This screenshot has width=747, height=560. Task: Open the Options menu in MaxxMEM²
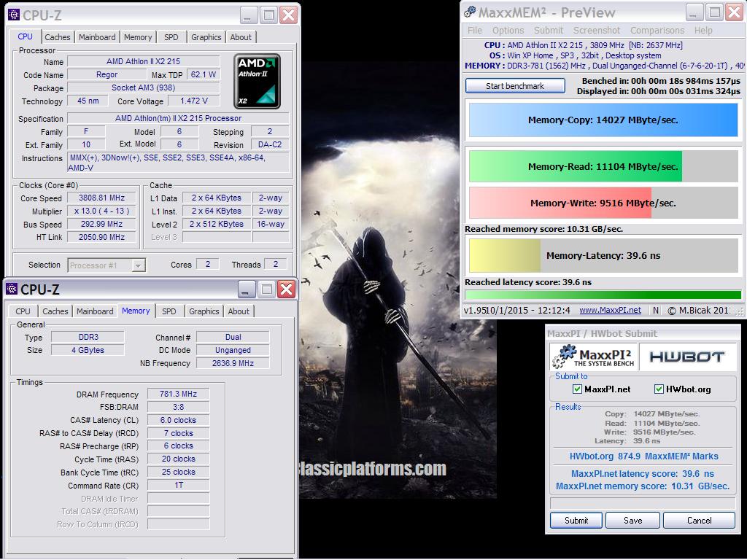tap(508, 31)
